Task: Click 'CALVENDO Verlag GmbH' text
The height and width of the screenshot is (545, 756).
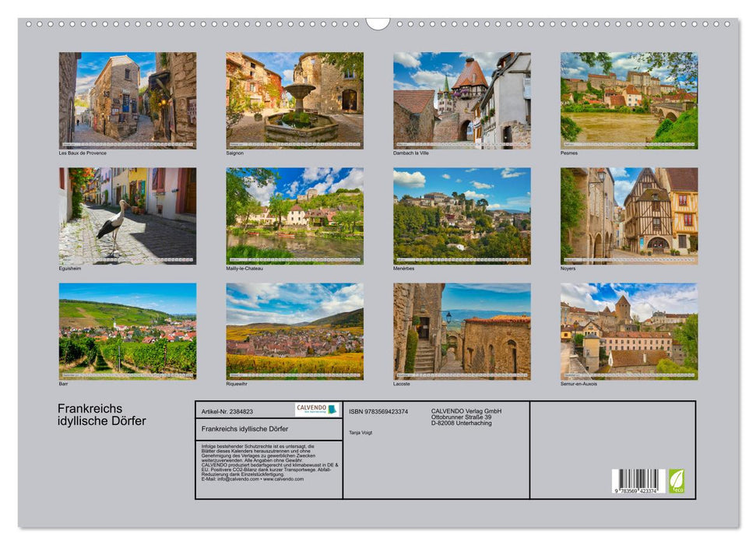Action: click(466, 411)
